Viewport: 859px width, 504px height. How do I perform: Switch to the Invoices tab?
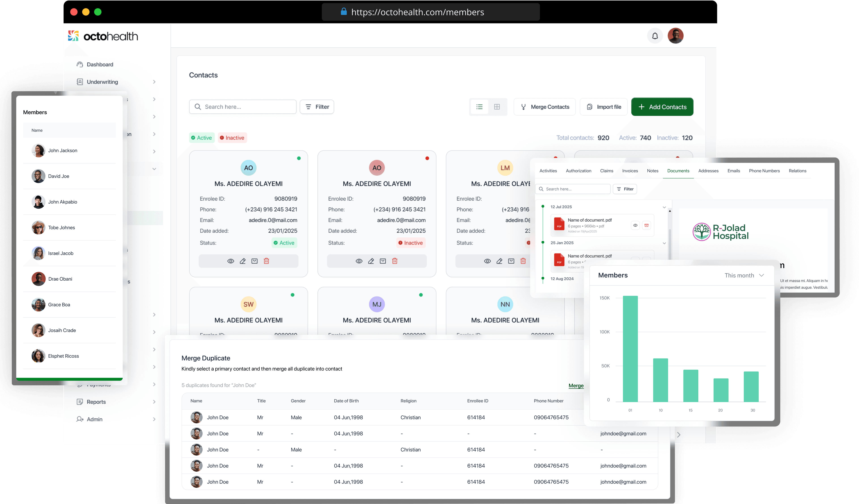click(629, 171)
